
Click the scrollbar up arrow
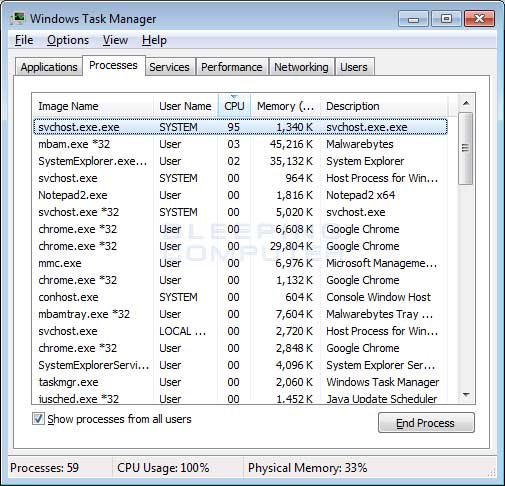466,103
